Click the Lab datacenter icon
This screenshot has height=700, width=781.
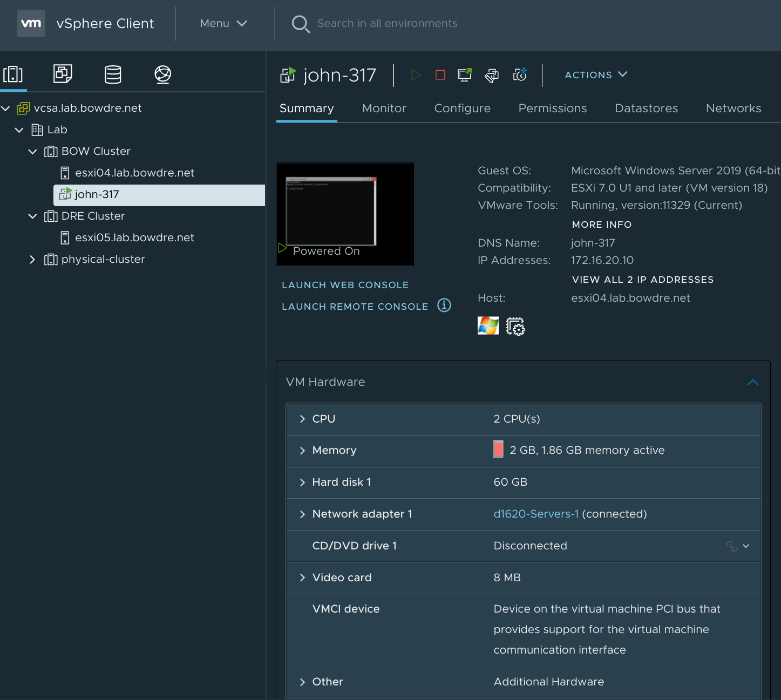pyautogui.click(x=37, y=130)
